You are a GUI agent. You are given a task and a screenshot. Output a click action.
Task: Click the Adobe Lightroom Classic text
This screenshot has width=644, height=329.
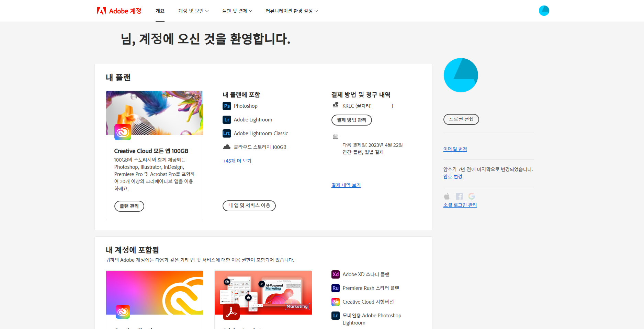pyautogui.click(x=261, y=133)
